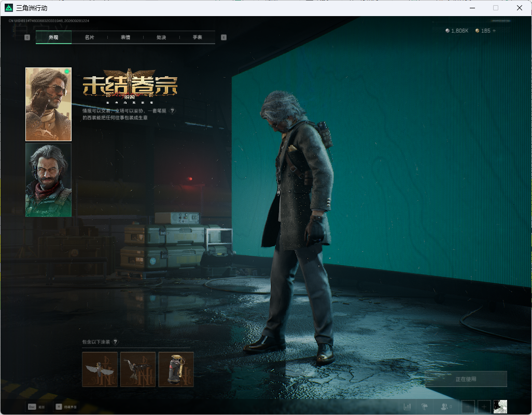This screenshot has width=532, height=415.
Task: Select the crossbow weapon skin item
Action: coord(138,369)
